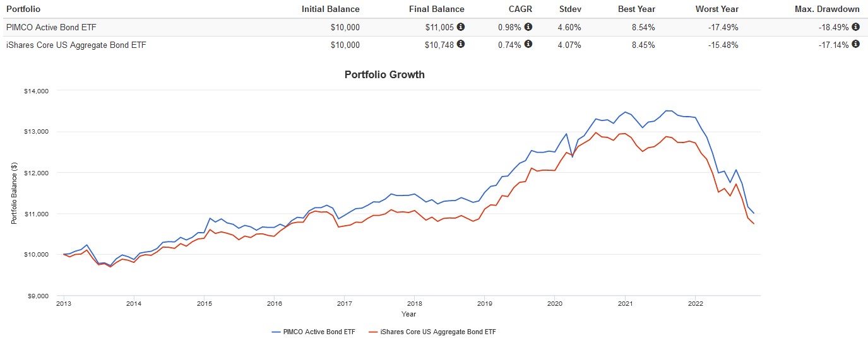Select the CAGR column header
Image resolution: width=868 pixels, height=343 pixels.
[x=520, y=9]
